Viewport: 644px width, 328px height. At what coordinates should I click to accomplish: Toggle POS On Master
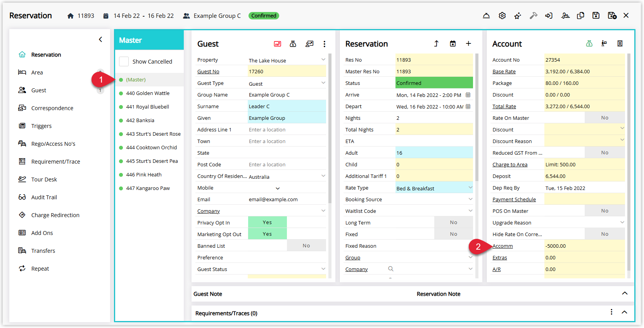pos(604,211)
